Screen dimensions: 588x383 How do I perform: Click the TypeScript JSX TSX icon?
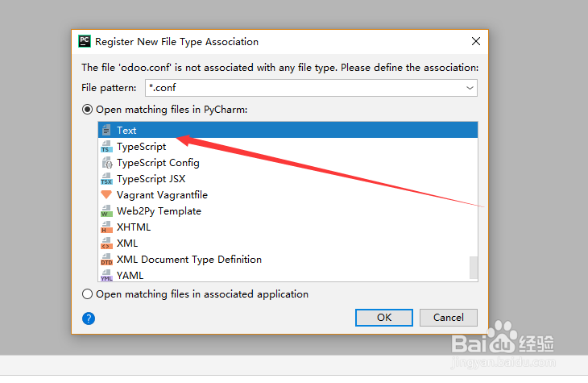coord(106,179)
